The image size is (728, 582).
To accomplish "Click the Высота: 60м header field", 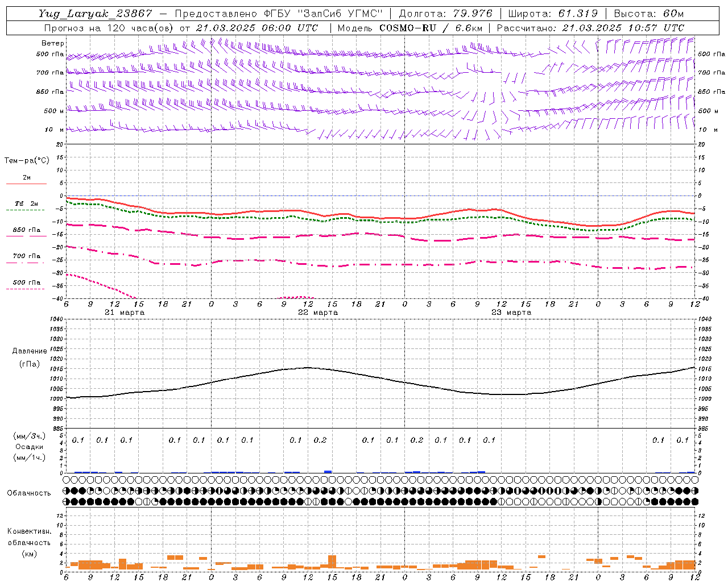I will pyautogui.click(x=649, y=14).
